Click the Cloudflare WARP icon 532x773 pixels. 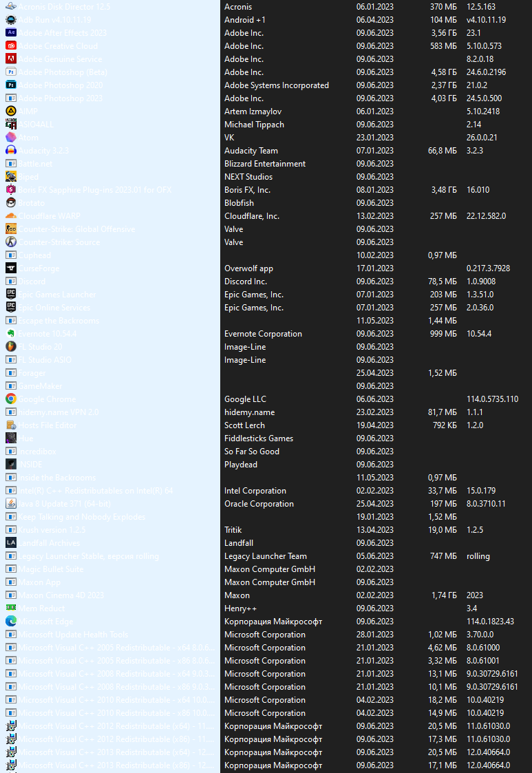[x=10, y=216]
